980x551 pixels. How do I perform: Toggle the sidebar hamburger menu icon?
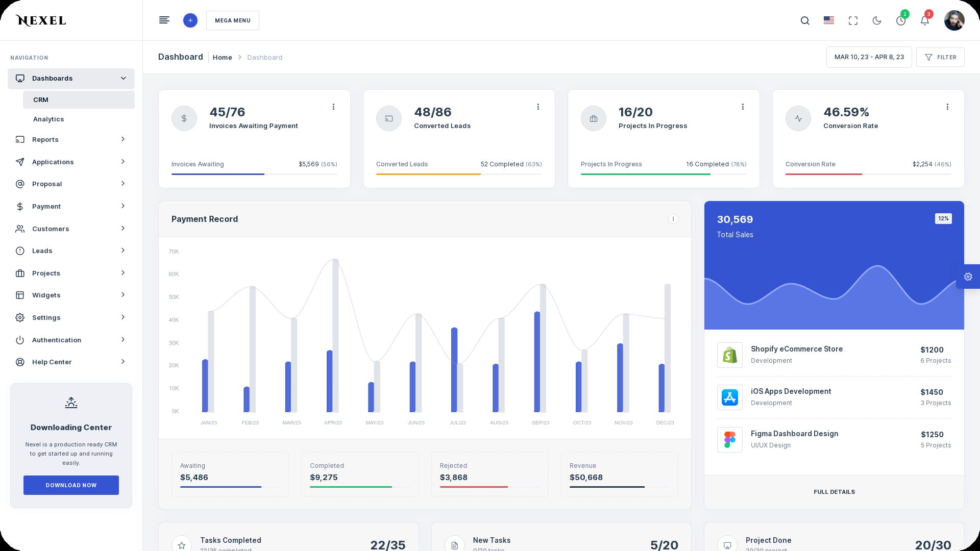tap(164, 20)
